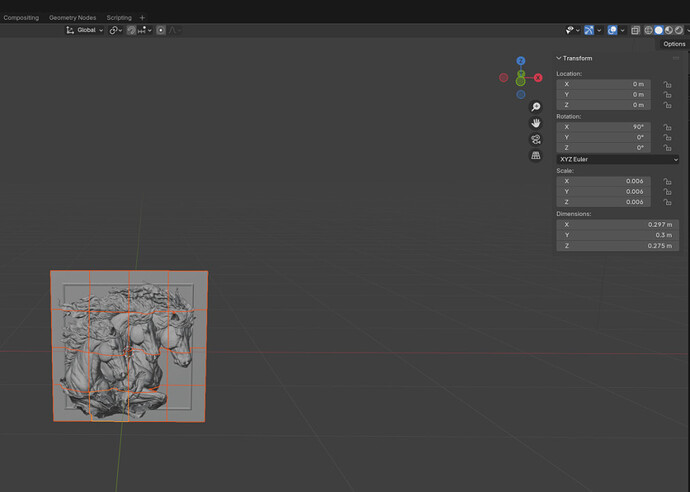Click the Scale X value field

click(603, 181)
